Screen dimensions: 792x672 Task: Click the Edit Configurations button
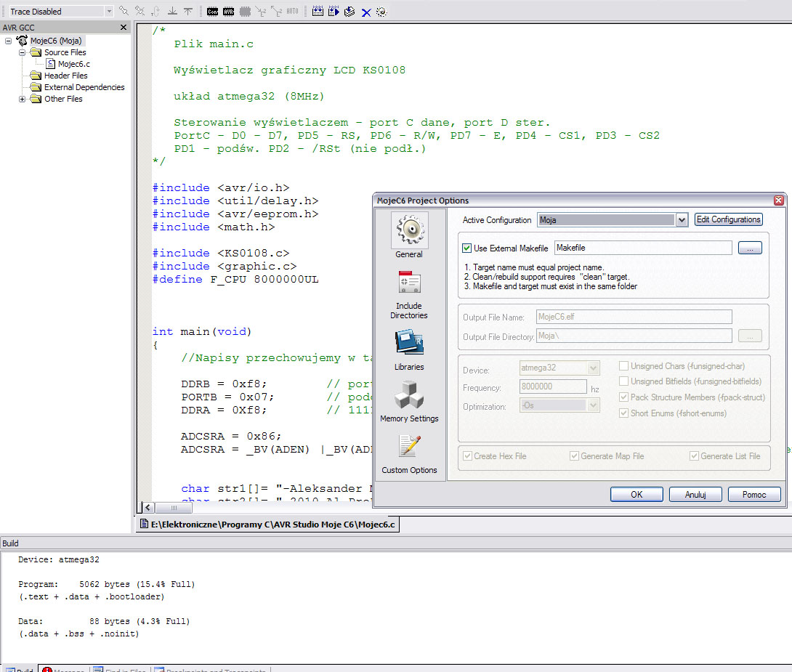729,219
